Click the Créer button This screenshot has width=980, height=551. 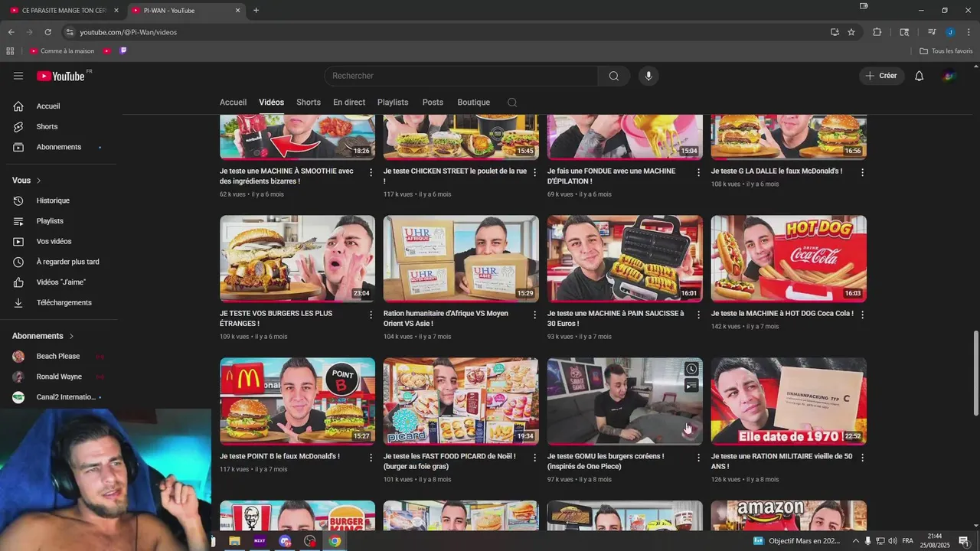881,76
